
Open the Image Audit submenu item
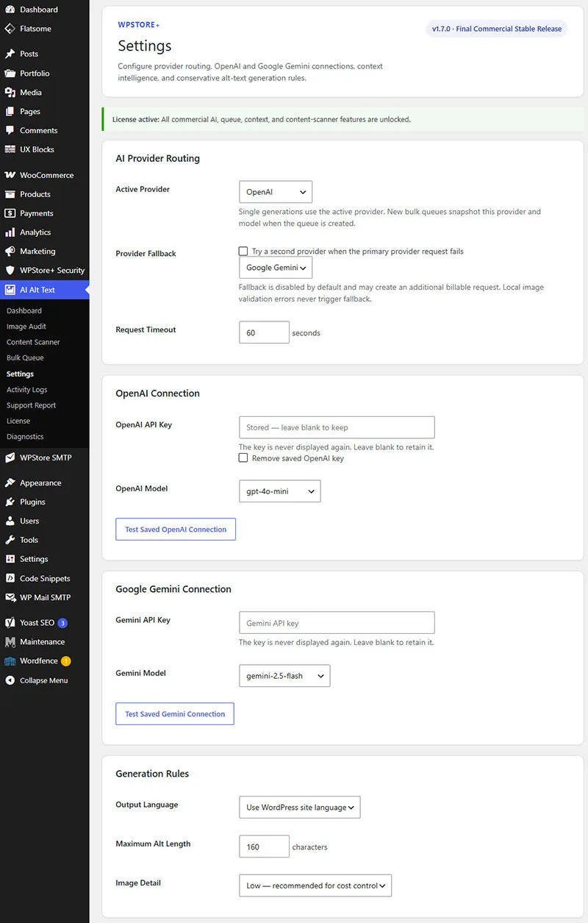coord(26,327)
